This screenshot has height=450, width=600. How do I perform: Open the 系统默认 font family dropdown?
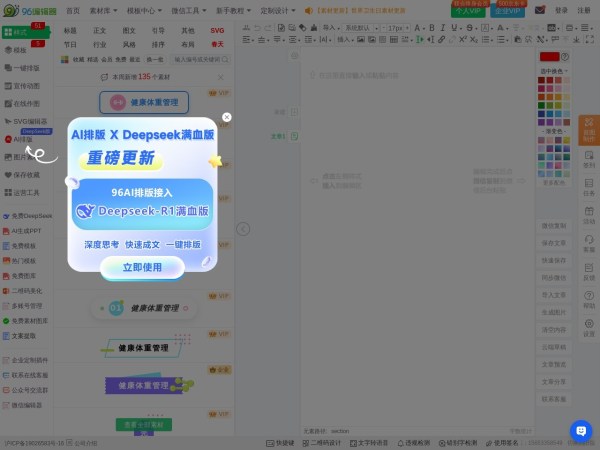click(x=361, y=28)
